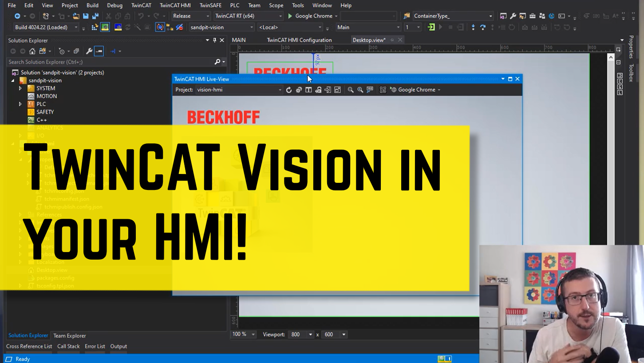Open the Toolbox side panel
644x363 pixels.
631,73
